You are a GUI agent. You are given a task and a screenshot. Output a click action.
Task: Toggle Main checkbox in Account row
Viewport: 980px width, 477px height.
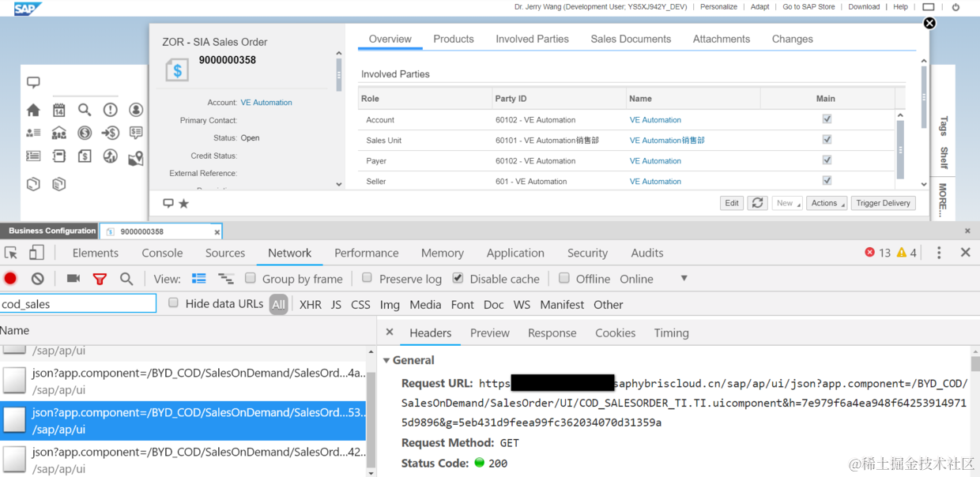point(827,119)
